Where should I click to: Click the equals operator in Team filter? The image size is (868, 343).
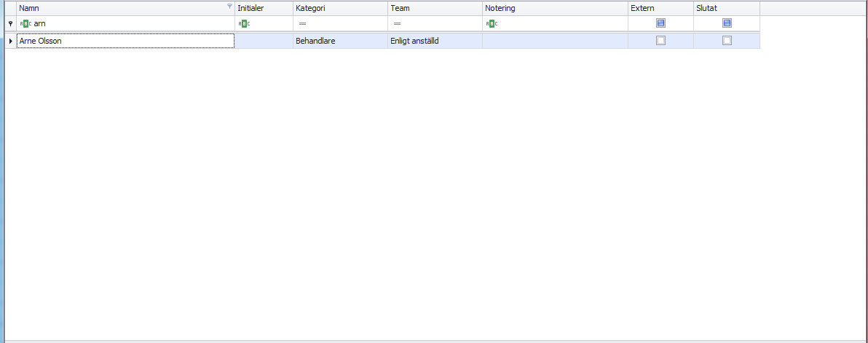[x=397, y=24]
